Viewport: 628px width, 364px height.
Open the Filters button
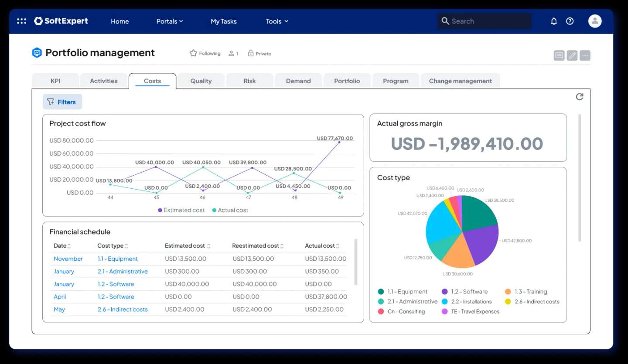(x=62, y=102)
